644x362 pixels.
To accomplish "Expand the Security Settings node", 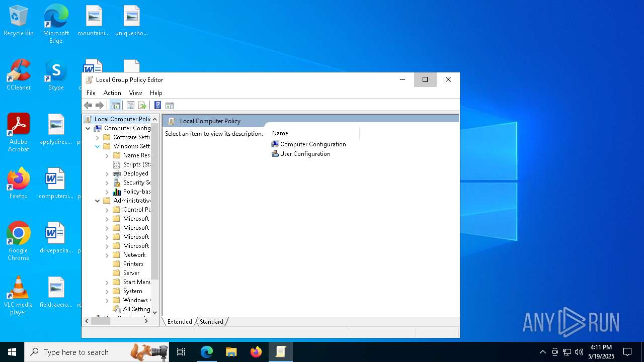I will 107,183.
